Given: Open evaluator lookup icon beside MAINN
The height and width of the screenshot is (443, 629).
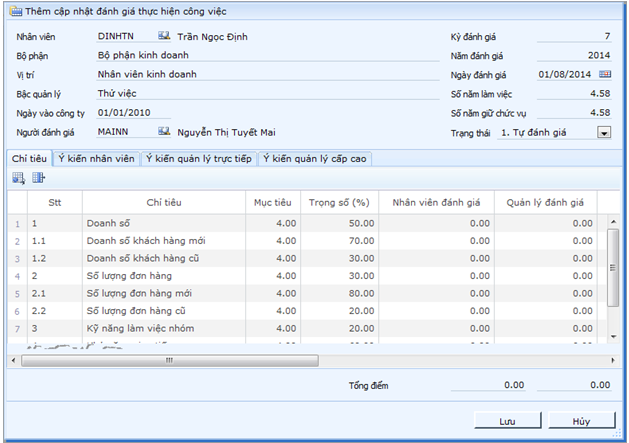Looking at the screenshot, I should (164, 131).
